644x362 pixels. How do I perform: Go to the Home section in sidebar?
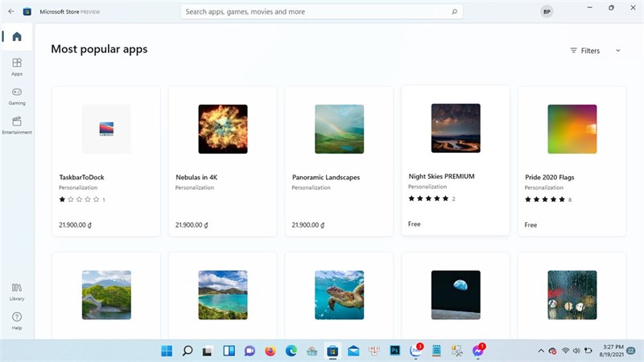[x=17, y=36]
